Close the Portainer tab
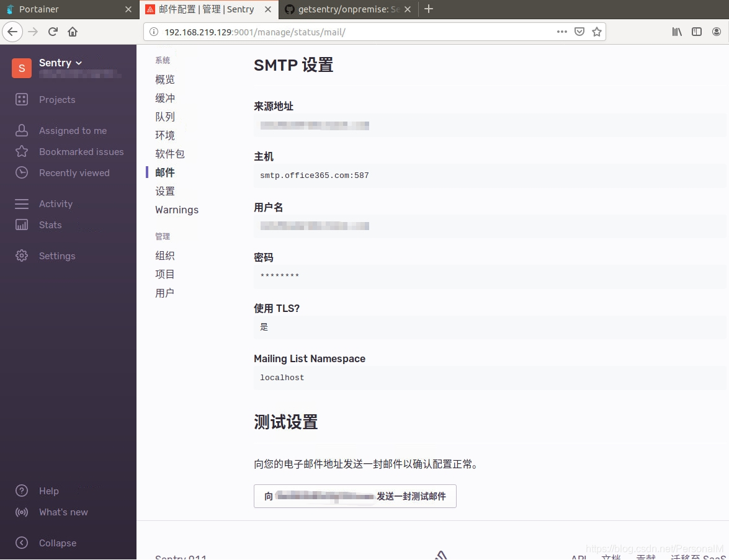Screen dimensions: 729x560 pos(128,9)
